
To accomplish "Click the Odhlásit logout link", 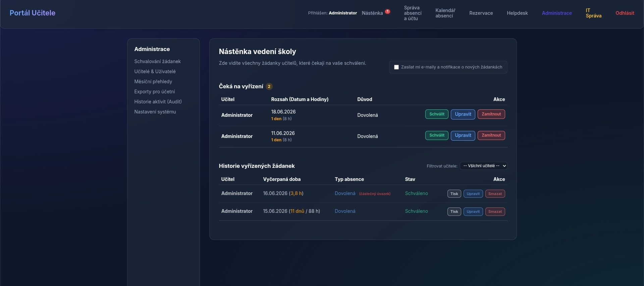I will [x=625, y=13].
